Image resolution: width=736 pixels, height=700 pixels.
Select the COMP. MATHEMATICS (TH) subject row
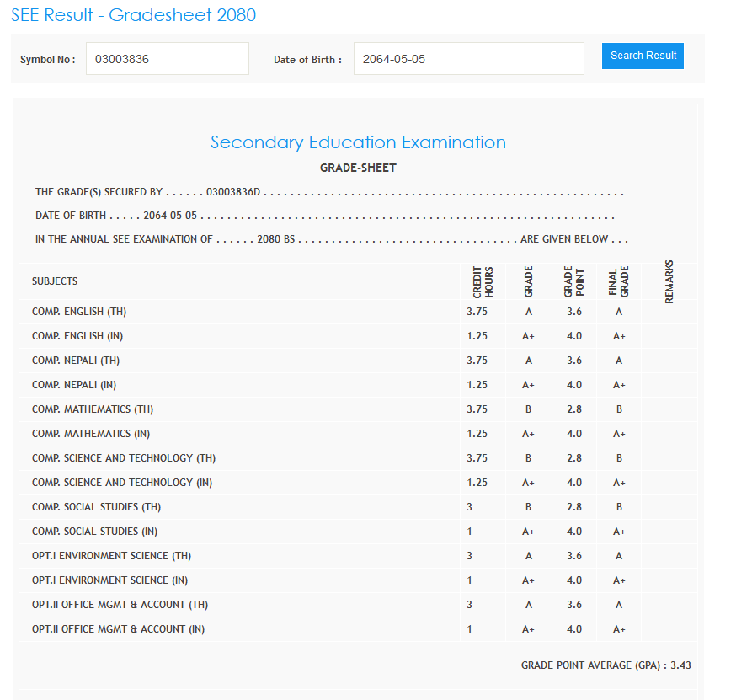(x=93, y=409)
